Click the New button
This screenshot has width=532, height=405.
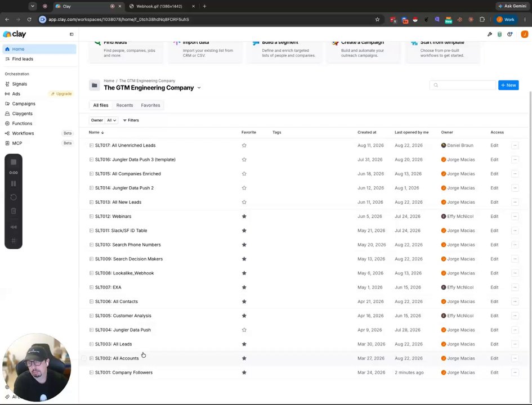coord(508,85)
